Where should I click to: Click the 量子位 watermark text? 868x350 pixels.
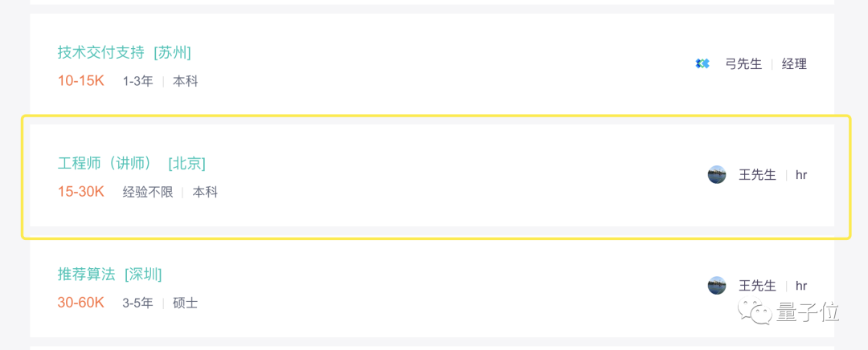click(806, 311)
